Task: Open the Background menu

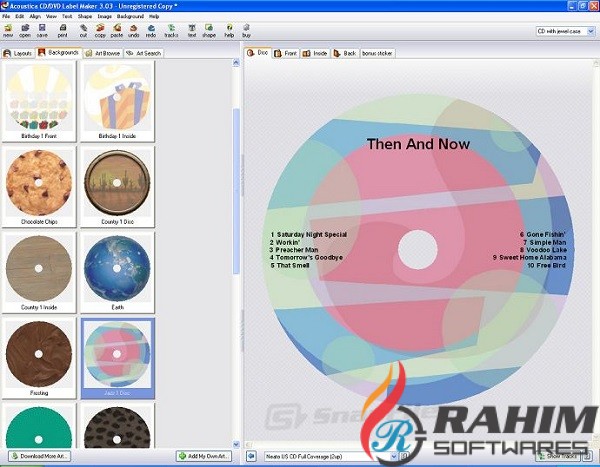Action: click(x=130, y=16)
